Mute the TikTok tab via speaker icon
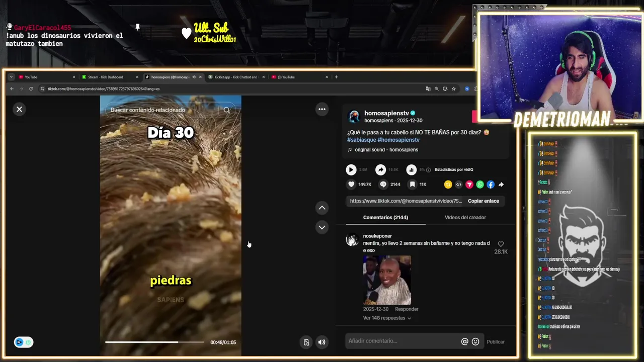The height and width of the screenshot is (362, 644). coord(194,77)
